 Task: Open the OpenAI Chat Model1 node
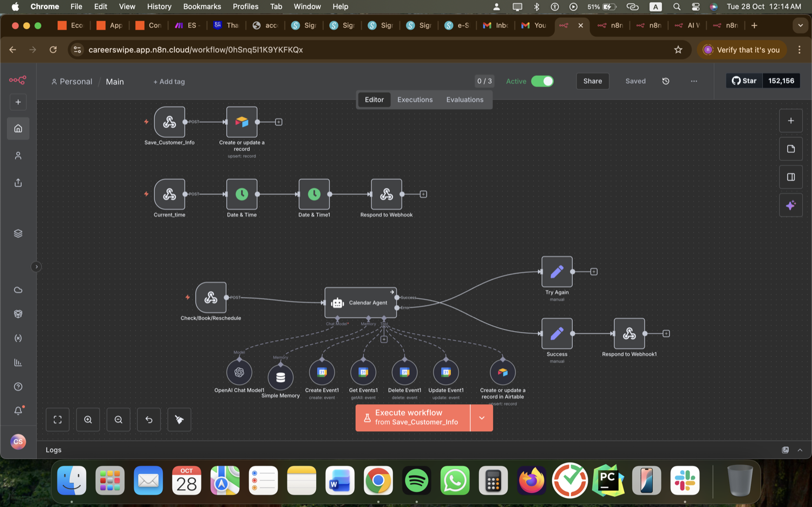(239, 372)
